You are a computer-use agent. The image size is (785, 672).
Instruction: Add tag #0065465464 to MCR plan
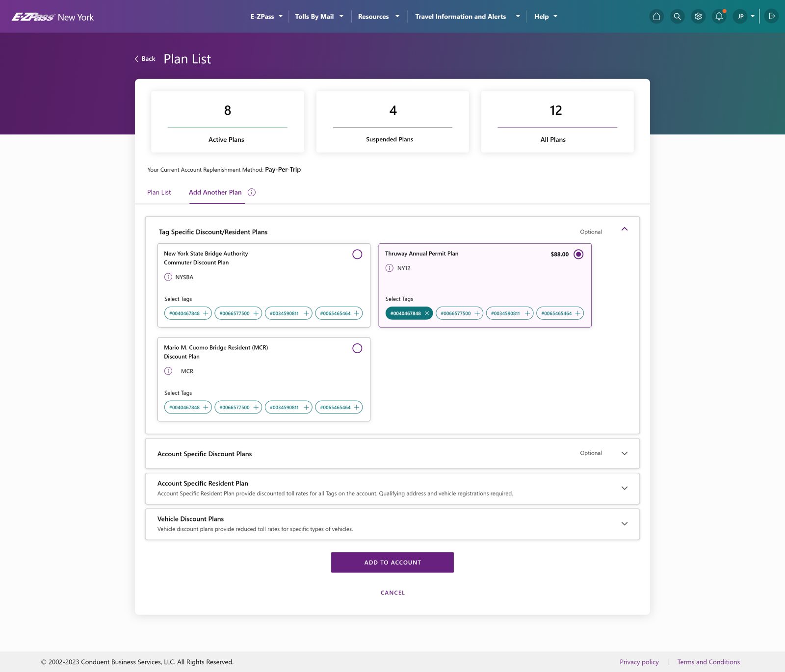tap(339, 407)
